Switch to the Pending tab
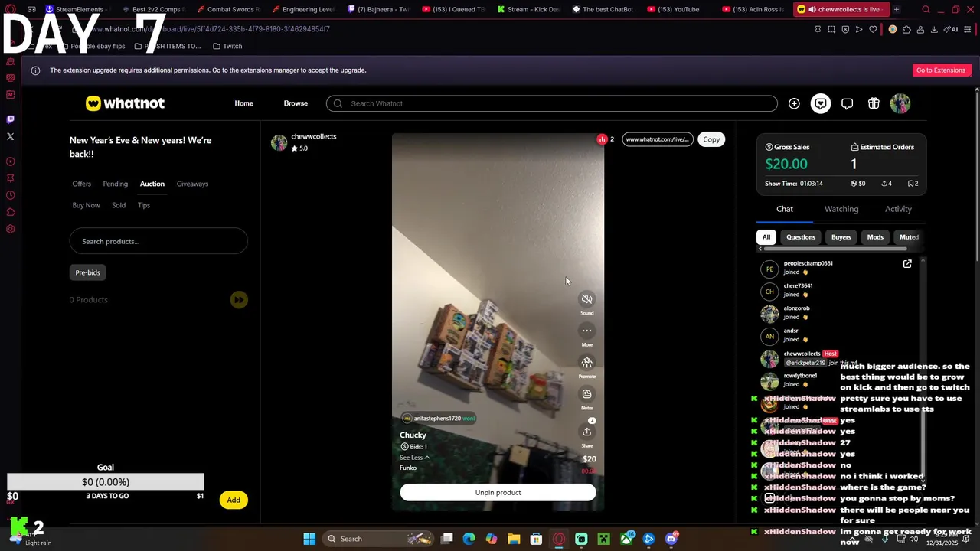Image resolution: width=980 pixels, height=551 pixels. click(x=116, y=184)
